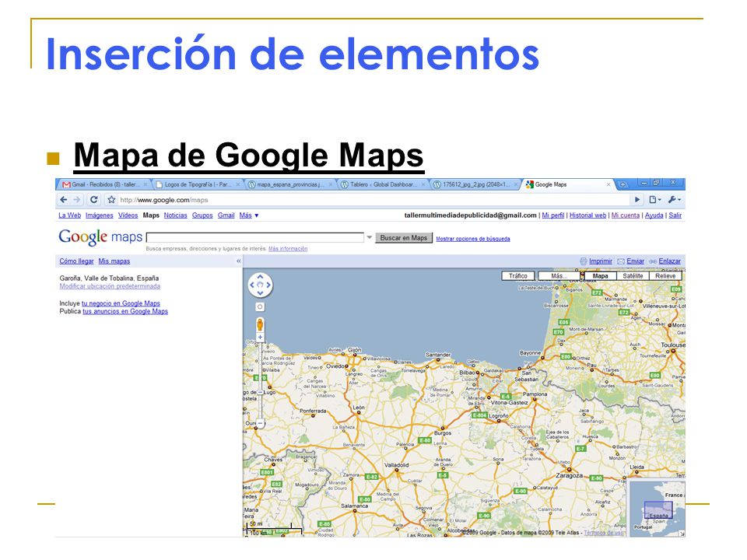Click the Street View pegman icon

[x=260, y=325]
